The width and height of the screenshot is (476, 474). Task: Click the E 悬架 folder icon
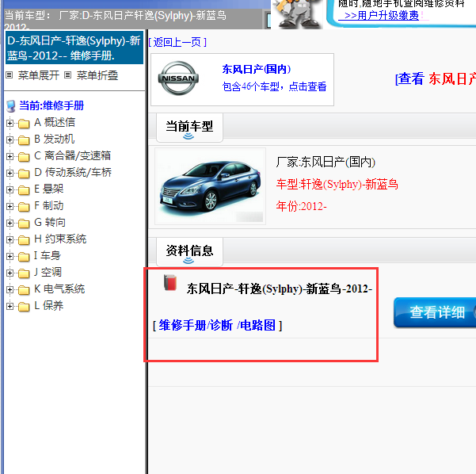coord(24,190)
